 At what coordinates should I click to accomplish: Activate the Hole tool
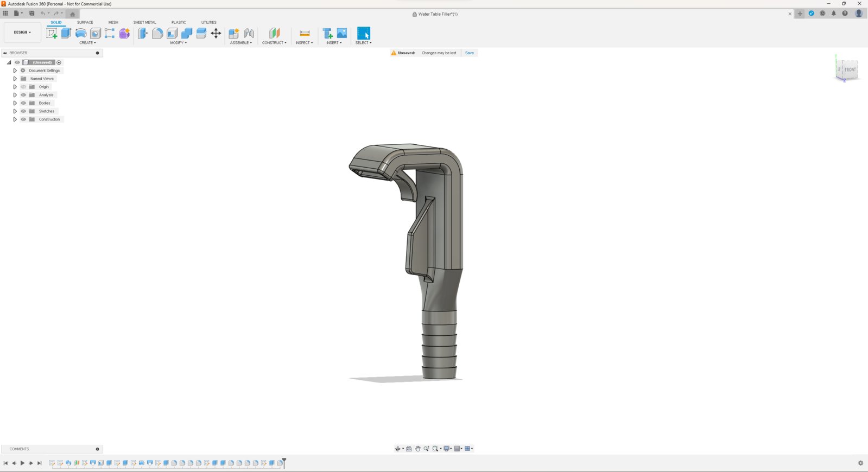96,33
